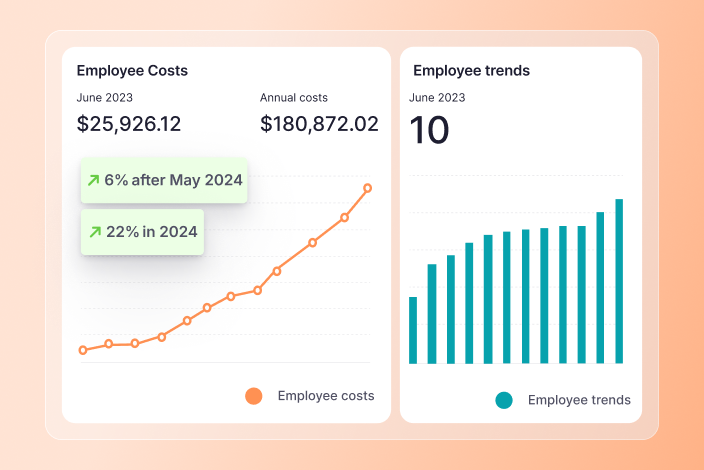Viewport: 704px width, 470px height.
Task: Click the Employee costs legend label
Action: [326, 396]
